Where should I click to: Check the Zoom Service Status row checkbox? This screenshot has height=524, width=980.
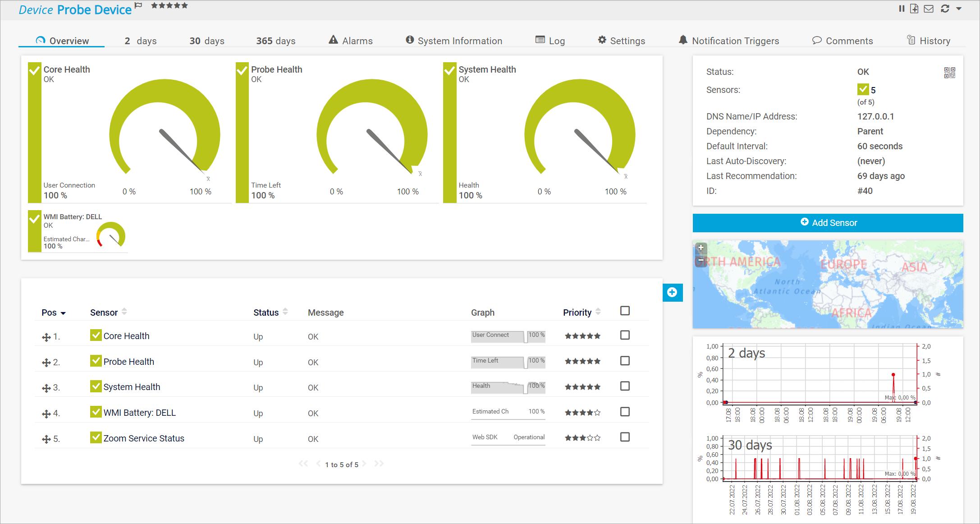625,437
